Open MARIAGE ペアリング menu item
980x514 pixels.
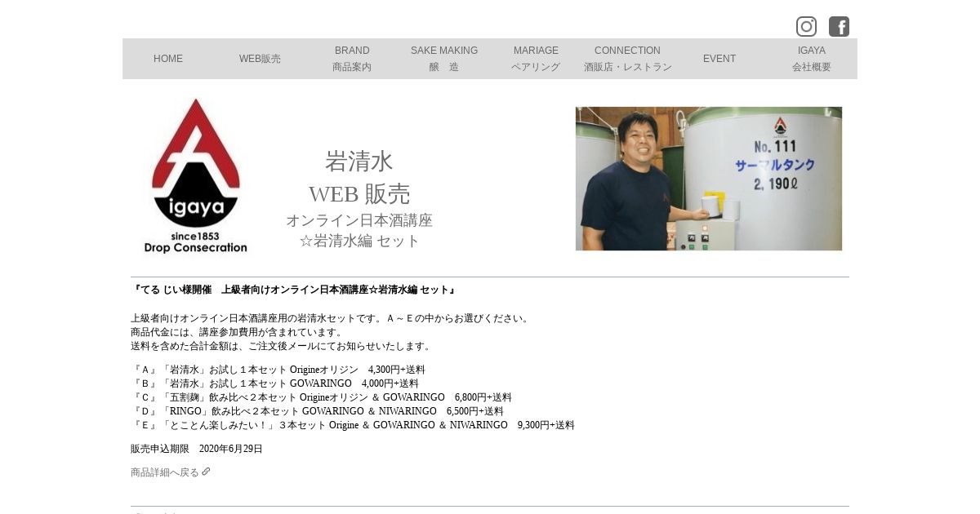pyautogui.click(x=536, y=59)
